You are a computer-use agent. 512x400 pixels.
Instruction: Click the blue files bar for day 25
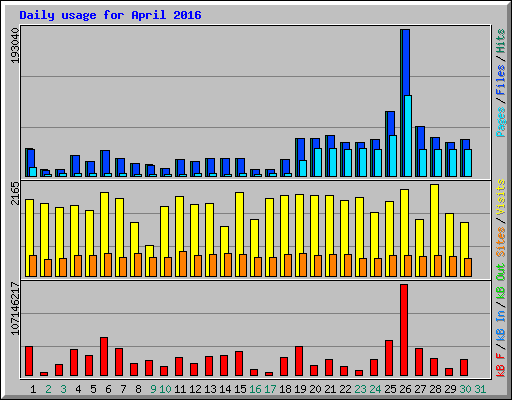pyautogui.click(x=391, y=123)
